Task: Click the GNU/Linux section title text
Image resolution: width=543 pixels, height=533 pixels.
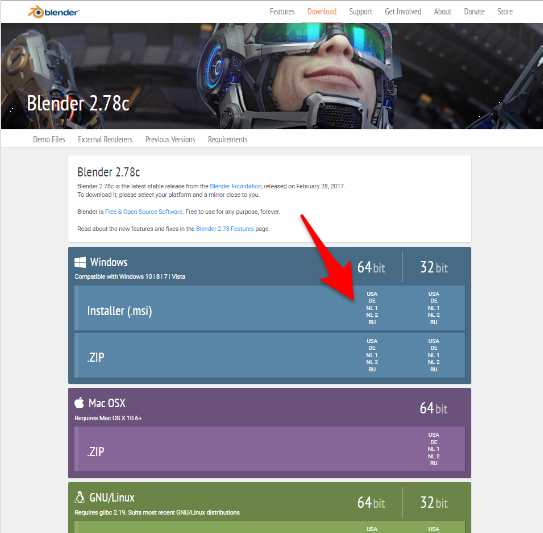Action: (x=112, y=498)
